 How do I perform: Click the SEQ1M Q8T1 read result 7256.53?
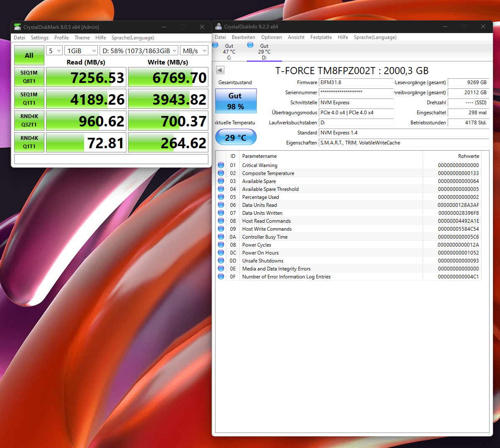click(x=86, y=77)
